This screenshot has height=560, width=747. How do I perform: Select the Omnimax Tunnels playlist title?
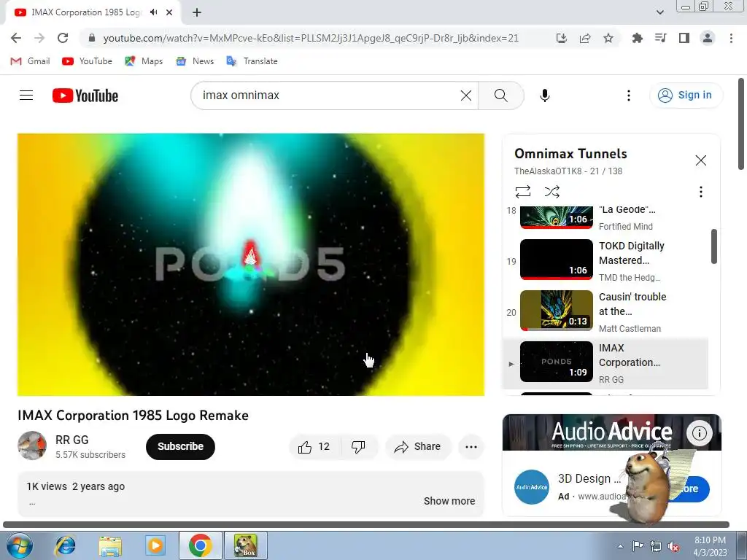point(570,154)
